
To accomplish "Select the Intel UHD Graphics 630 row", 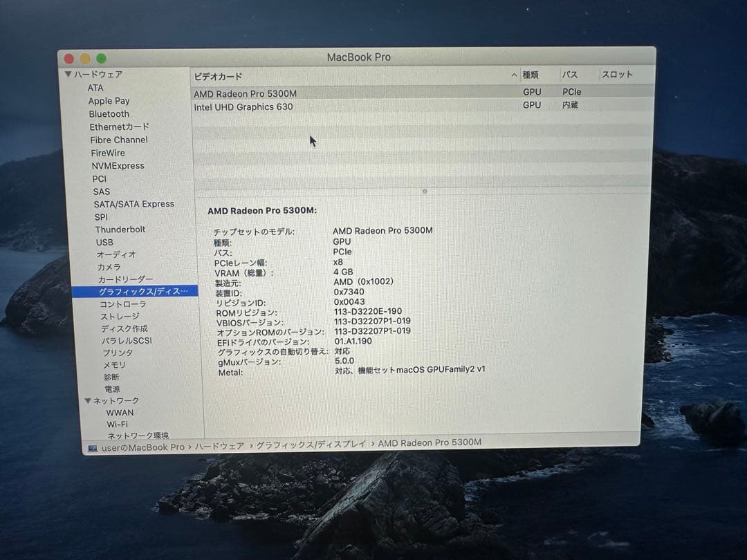I will pyautogui.click(x=242, y=106).
